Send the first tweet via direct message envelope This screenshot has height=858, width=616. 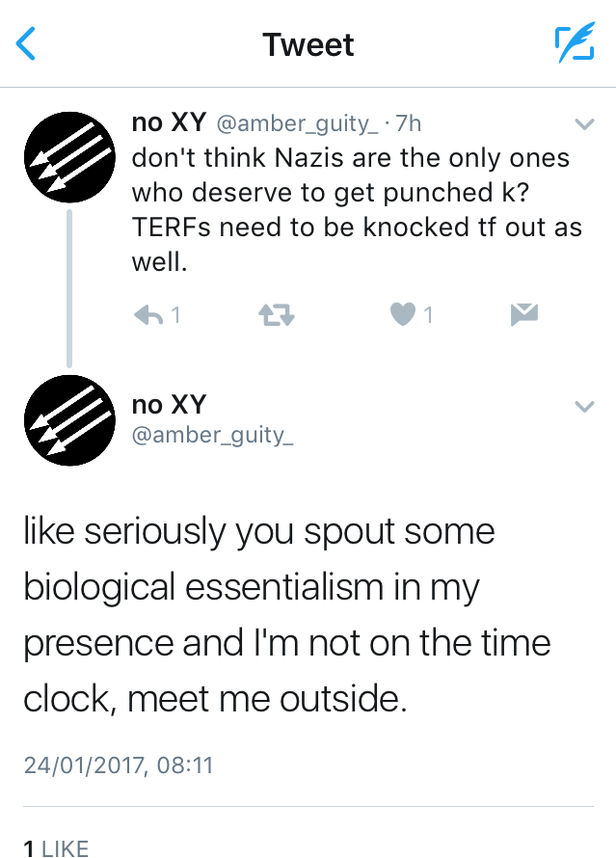[x=522, y=313]
